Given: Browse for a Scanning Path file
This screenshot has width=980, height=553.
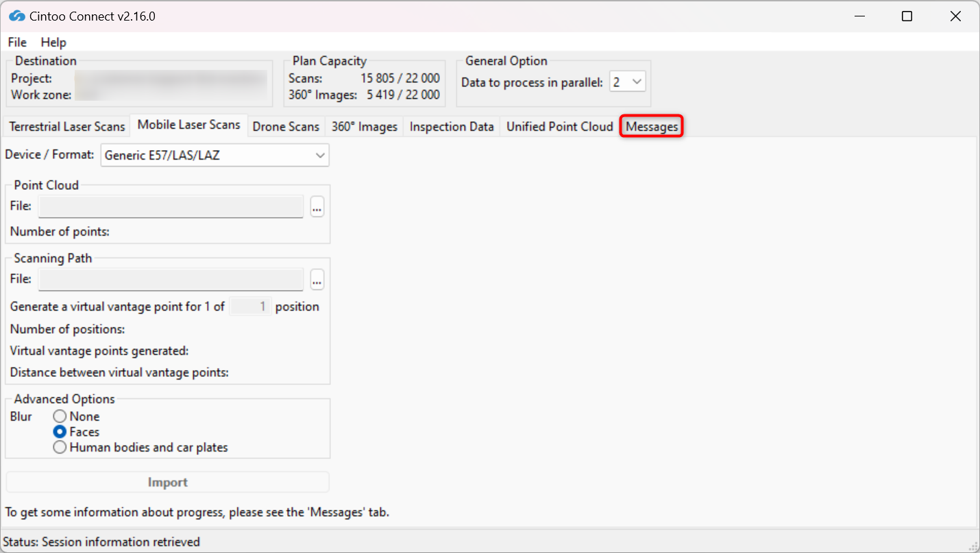Looking at the screenshot, I should click(317, 280).
